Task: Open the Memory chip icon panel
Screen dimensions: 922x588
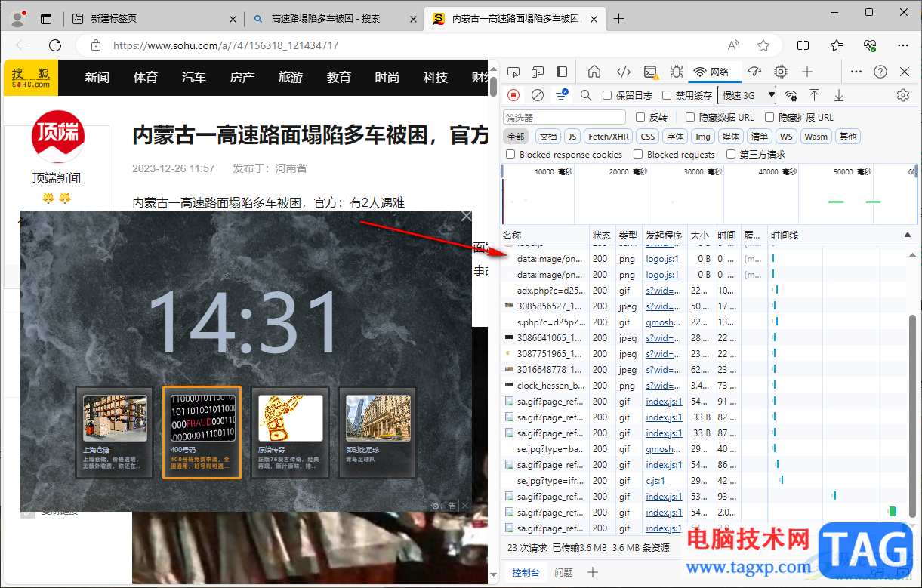Action: pos(781,72)
